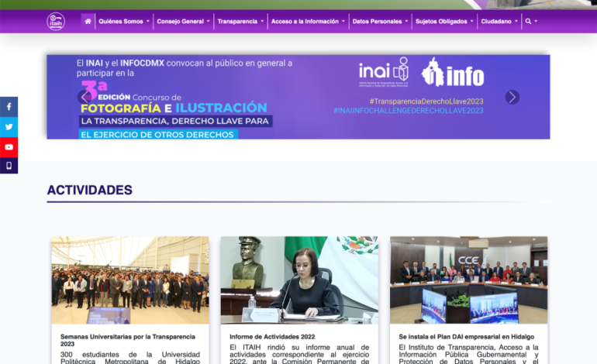Expand the Quiénes Somos dropdown
Image resolution: width=597 pixels, height=364 pixels.
tap(124, 22)
